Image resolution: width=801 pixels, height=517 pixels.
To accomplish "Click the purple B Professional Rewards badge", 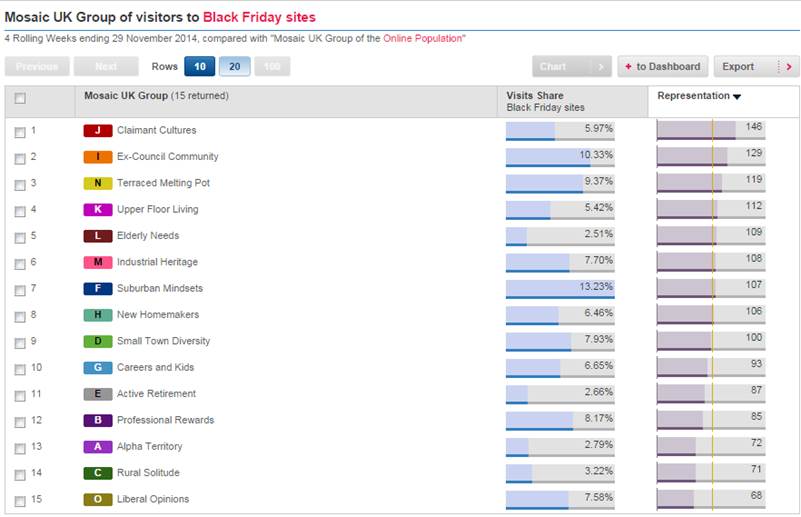I will point(98,420).
